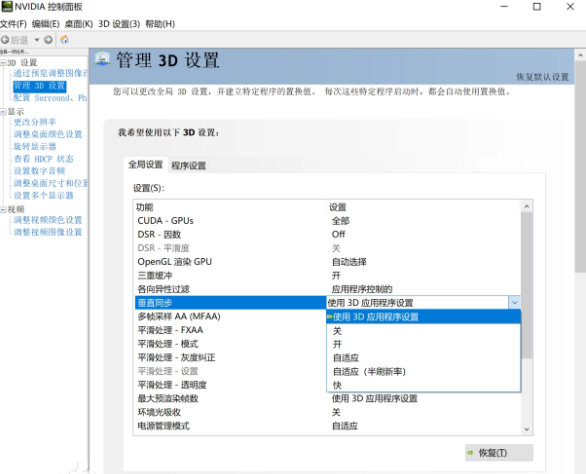586x474 pixels.
Task: Click the 恢复默认设置 link
Action: (x=542, y=77)
